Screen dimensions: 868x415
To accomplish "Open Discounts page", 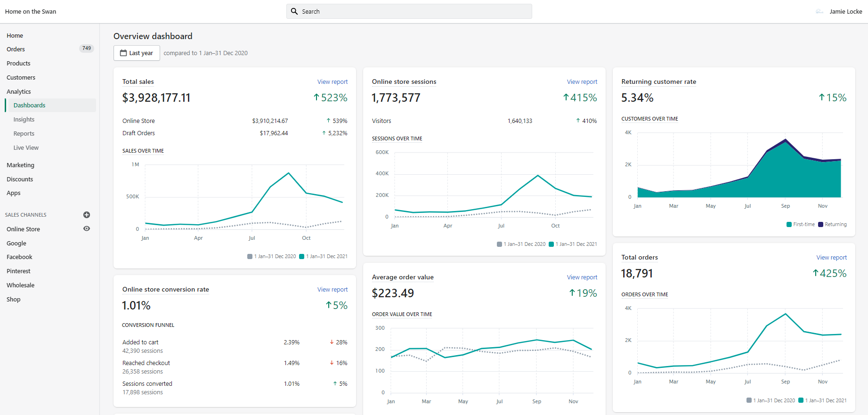I will [x=20, y=179].
